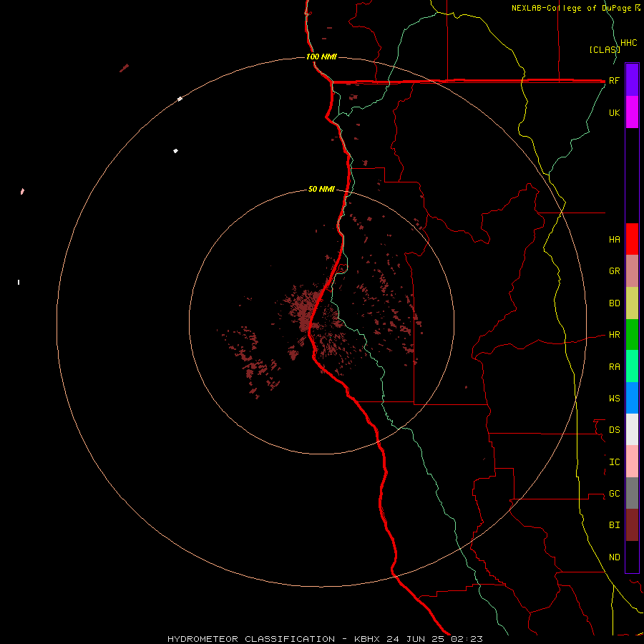
Task: Click the '24 JUN 25' date text
Action: 415,639
